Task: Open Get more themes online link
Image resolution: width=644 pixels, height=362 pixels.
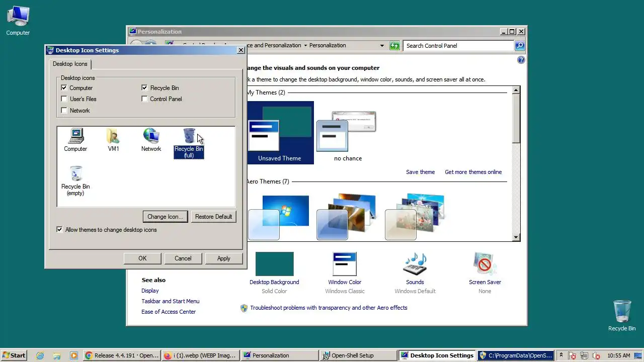Action: [473, 172]
